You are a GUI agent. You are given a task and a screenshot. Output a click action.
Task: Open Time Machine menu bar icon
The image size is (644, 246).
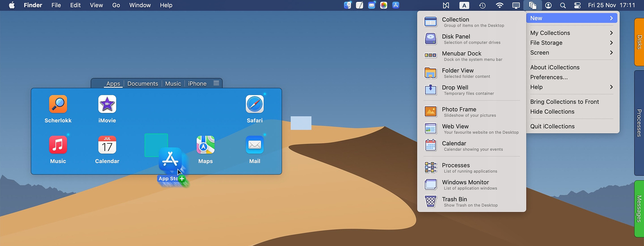482,5
